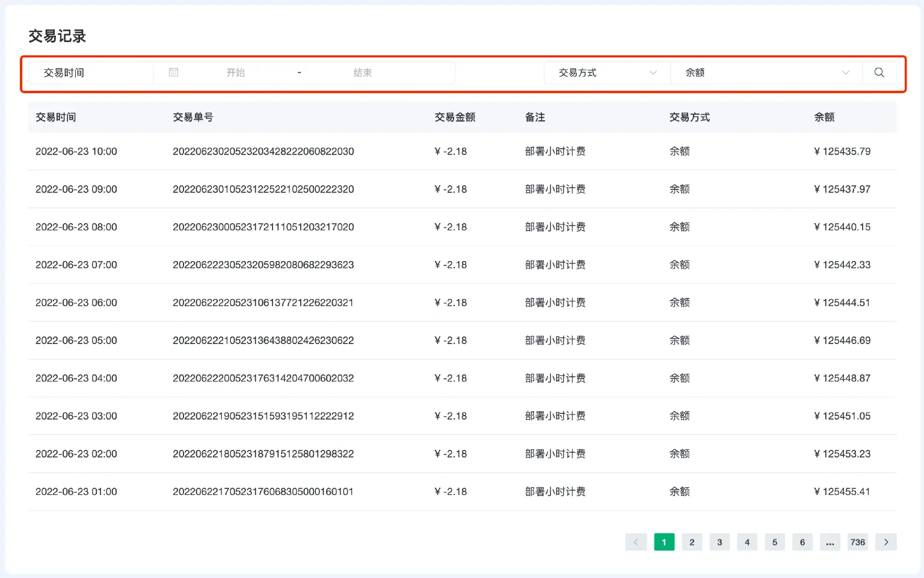This screenshot has height=578, width=924.
Task: Click the chevron on 交易方式 filter
Action: 653,72
